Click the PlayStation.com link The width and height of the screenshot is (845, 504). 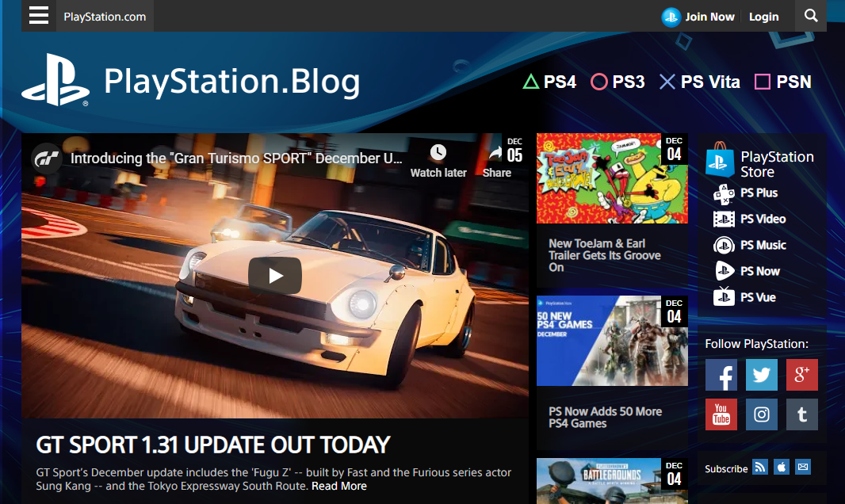click(105, 17)
